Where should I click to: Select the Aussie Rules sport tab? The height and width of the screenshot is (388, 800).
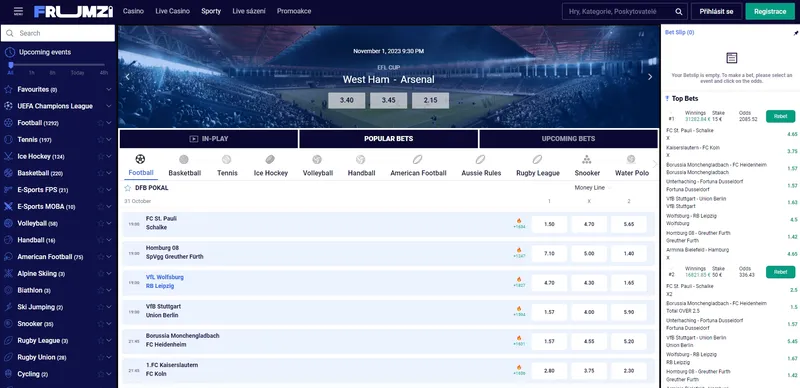pos(481,165)
